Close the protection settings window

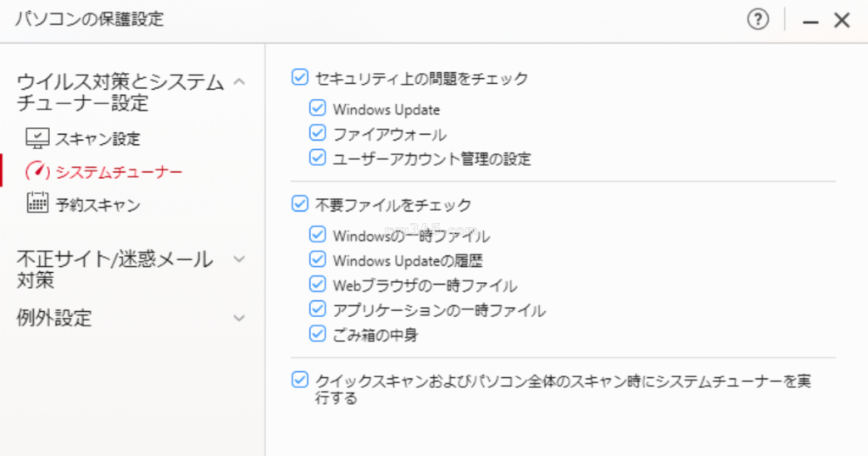[842, 20]
